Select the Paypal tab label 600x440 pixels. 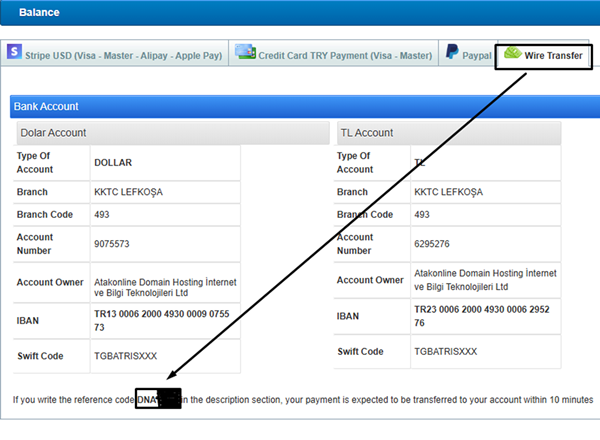coord(476,56)
